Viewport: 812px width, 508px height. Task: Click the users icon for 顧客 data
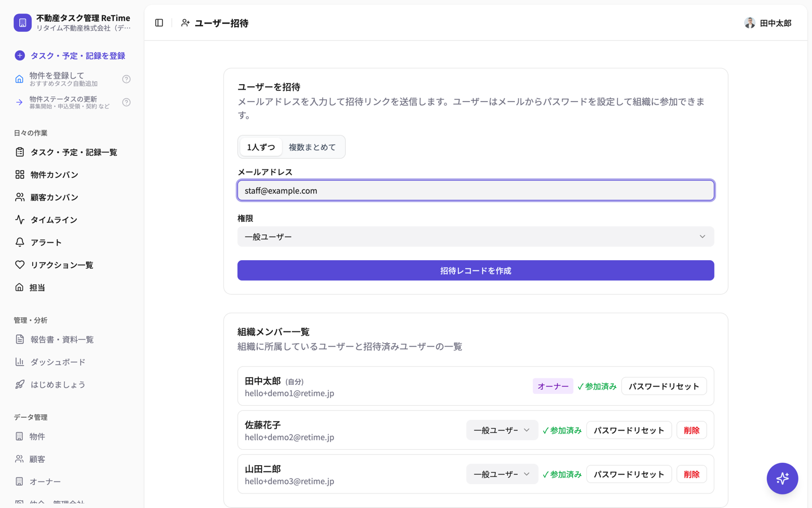[19, 459]
